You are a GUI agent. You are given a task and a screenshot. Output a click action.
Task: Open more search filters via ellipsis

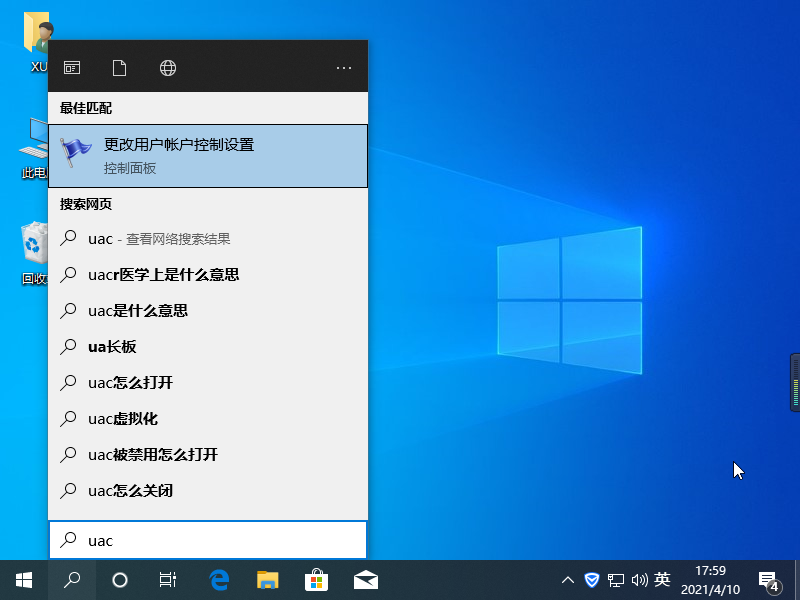(344, 66)
